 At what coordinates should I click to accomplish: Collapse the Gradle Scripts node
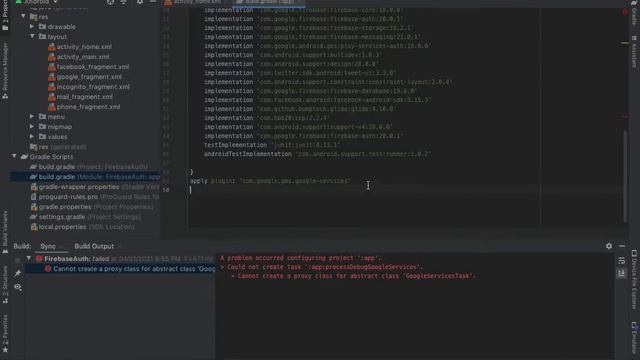14,156
